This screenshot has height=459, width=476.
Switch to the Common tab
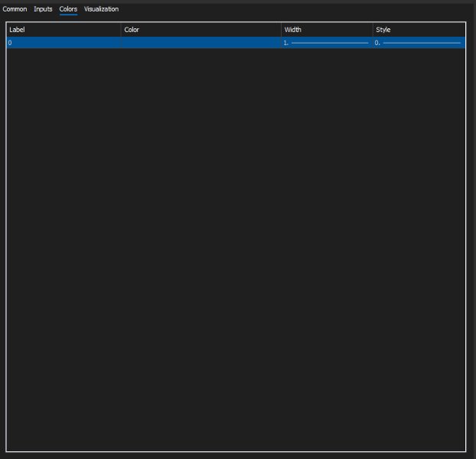click(x=15, y=9)
